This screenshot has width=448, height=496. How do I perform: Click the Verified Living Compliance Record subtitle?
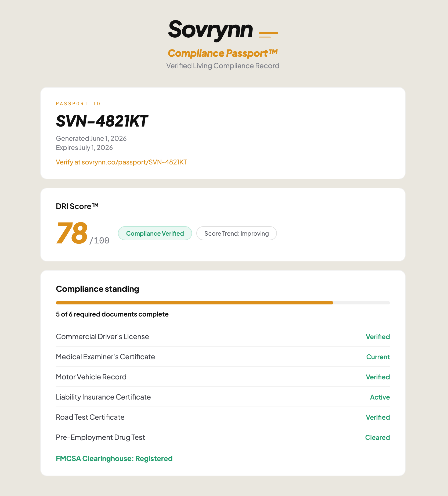(x=223, y=66)
